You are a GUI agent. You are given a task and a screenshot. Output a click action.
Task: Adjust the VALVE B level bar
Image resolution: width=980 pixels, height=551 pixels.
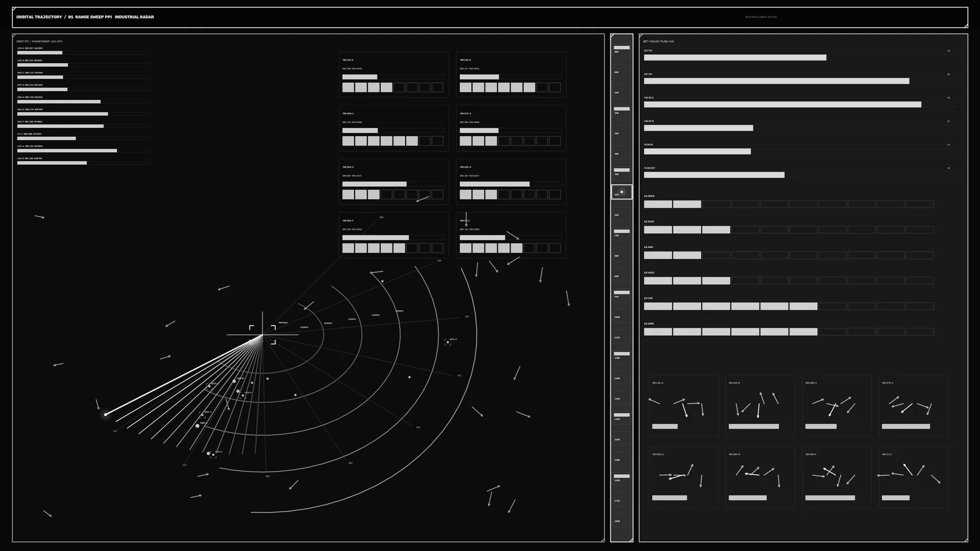pyautogui.click(x=802, y=128)
